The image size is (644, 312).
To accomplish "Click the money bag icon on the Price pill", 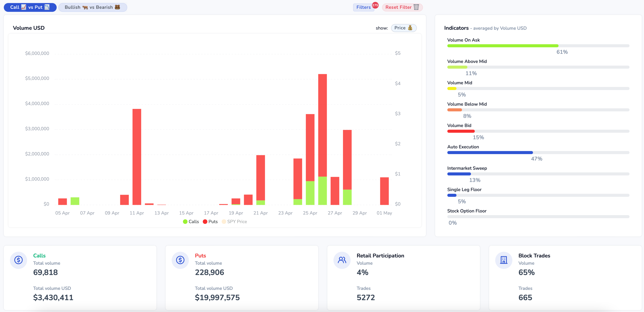I will [410, 28].
